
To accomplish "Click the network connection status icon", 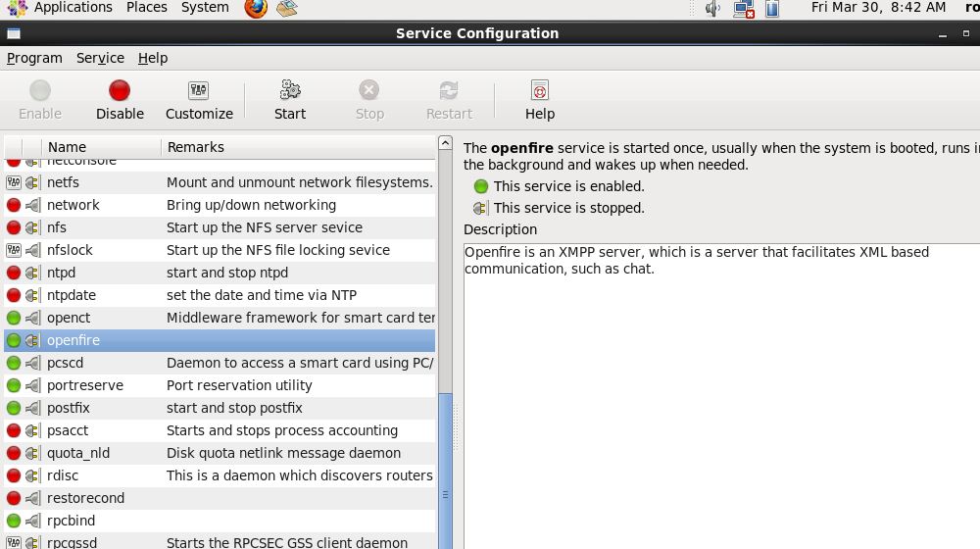I will (743, 8).
